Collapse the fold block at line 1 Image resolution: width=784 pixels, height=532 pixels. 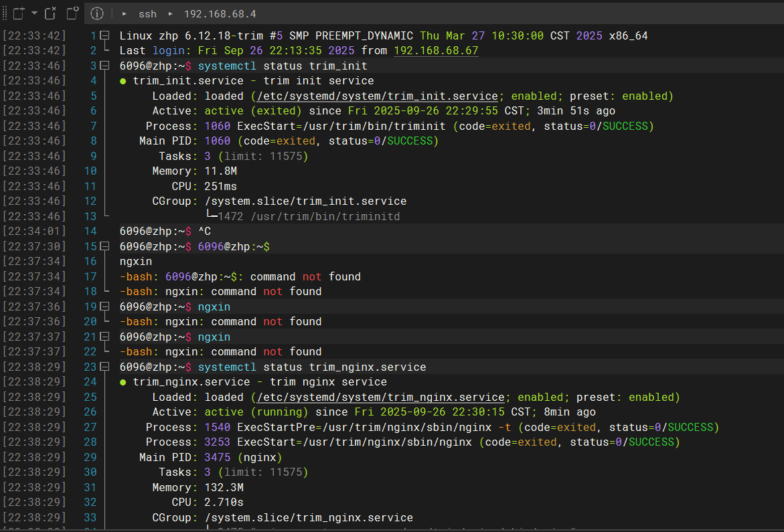click(104, 35)
